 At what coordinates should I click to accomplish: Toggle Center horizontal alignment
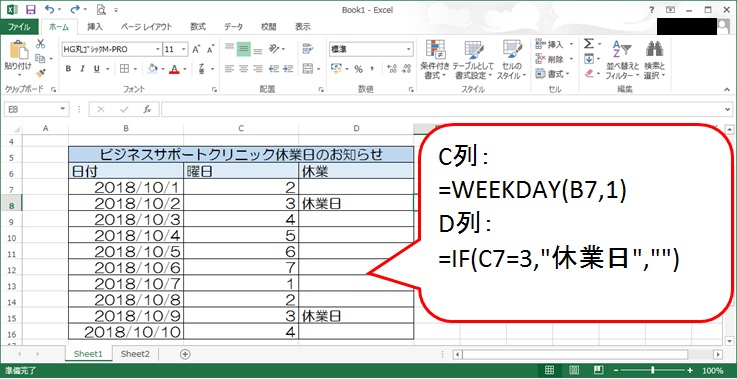pyautogui.click(x=243, y=69)
